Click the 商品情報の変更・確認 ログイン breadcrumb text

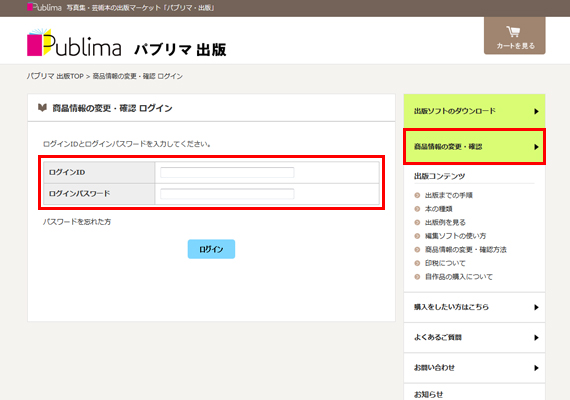pyautogui.click(x=138, y=76)
